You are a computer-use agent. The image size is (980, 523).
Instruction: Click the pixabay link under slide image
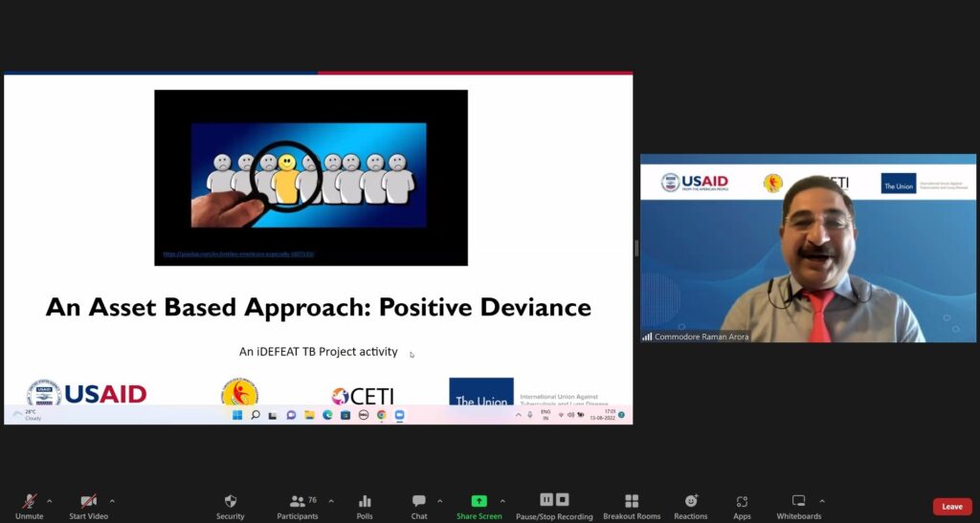[238, 254]
